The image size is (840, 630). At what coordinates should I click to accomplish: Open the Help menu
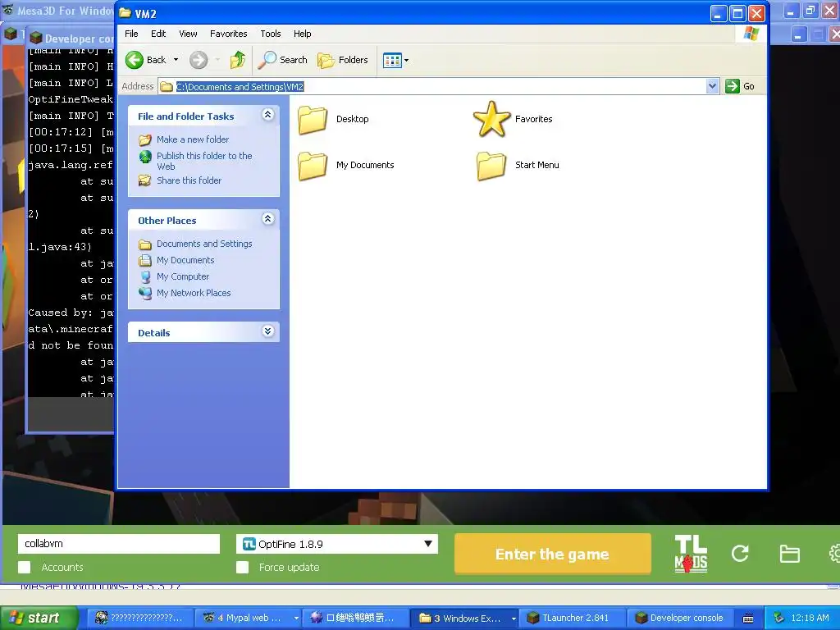(x=302, y=34)
